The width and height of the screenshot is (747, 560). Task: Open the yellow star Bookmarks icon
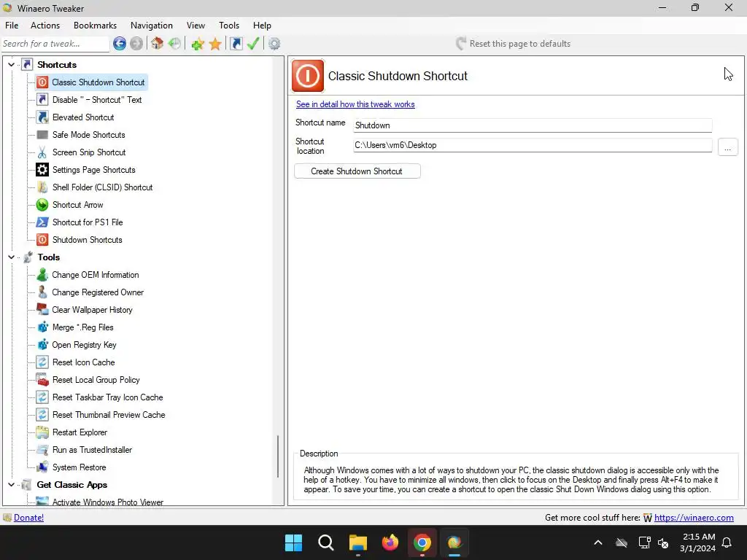click(x=215, y=44)
